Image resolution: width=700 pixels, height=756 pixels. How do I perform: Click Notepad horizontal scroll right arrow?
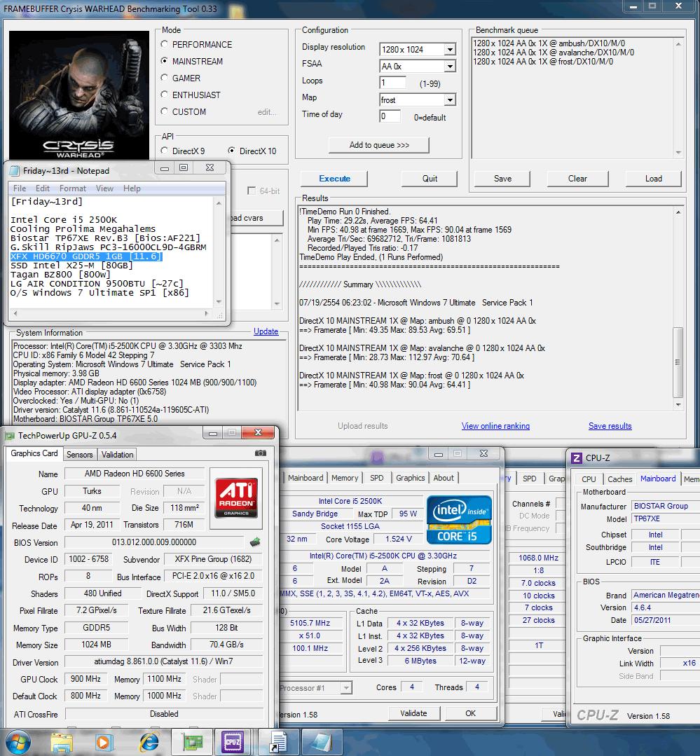tap(207, 313)
